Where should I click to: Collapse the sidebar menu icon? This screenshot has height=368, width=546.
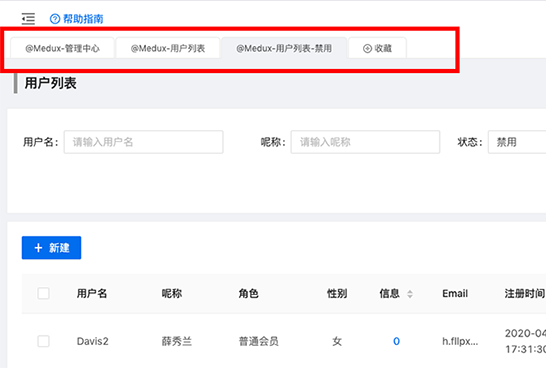tap(28, 18)
